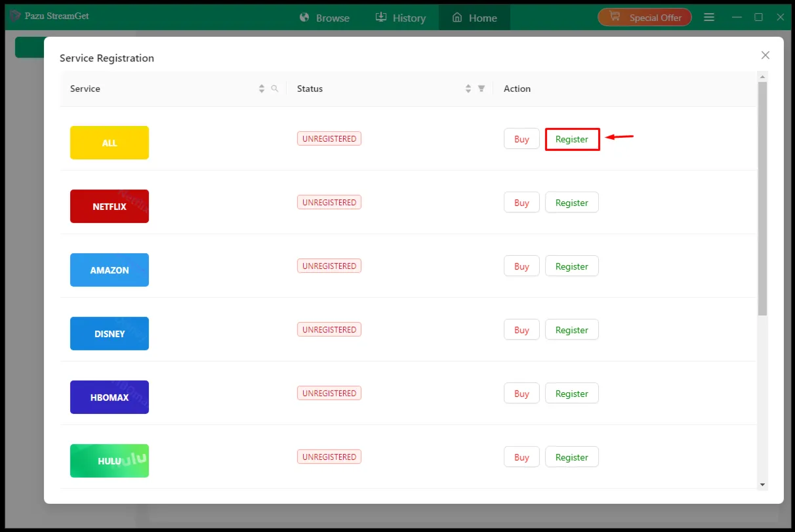795x532 pixels.
Task: Buy the ALL services license
Action: pos(521,139)
